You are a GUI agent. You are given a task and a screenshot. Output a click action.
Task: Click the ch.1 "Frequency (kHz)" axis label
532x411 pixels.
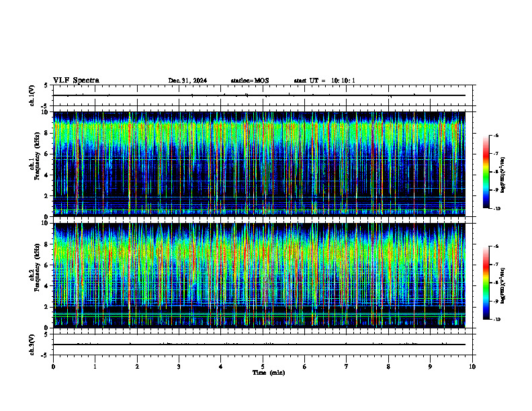point(36,156)
